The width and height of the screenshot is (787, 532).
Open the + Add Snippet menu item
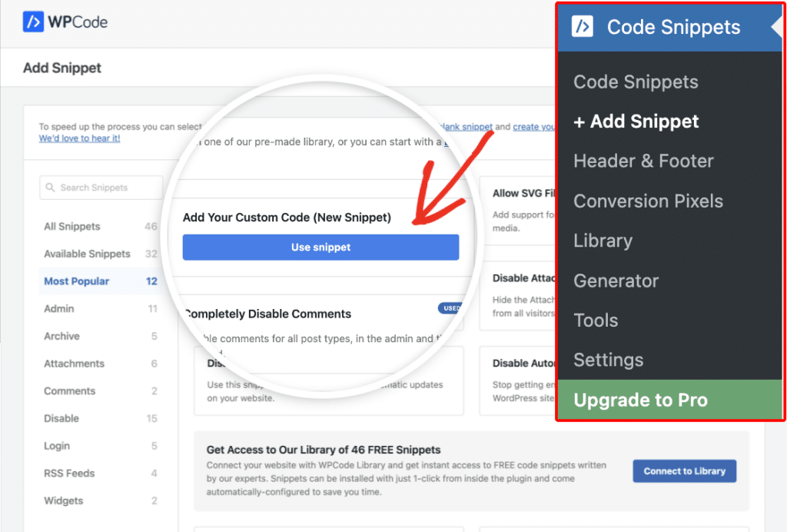tap(636, 121)
